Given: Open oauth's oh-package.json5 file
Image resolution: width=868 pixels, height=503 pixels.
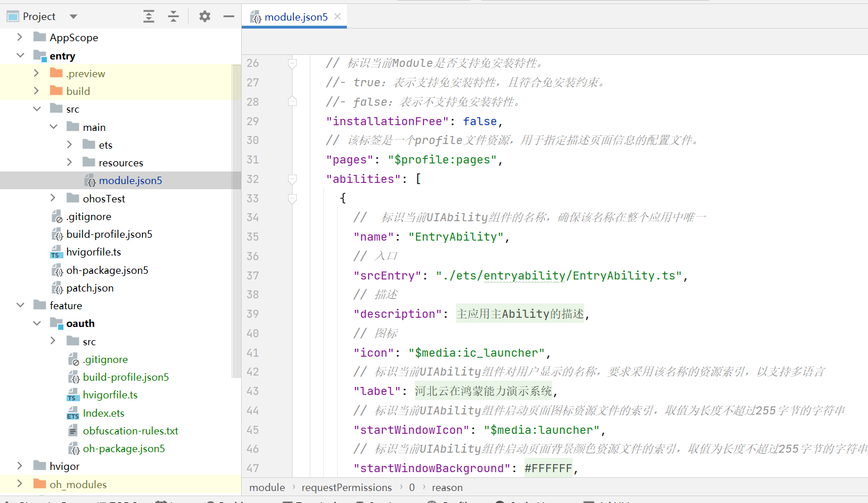Looking at the screenshot, I should pyautogui.click(x=124, y=449).
